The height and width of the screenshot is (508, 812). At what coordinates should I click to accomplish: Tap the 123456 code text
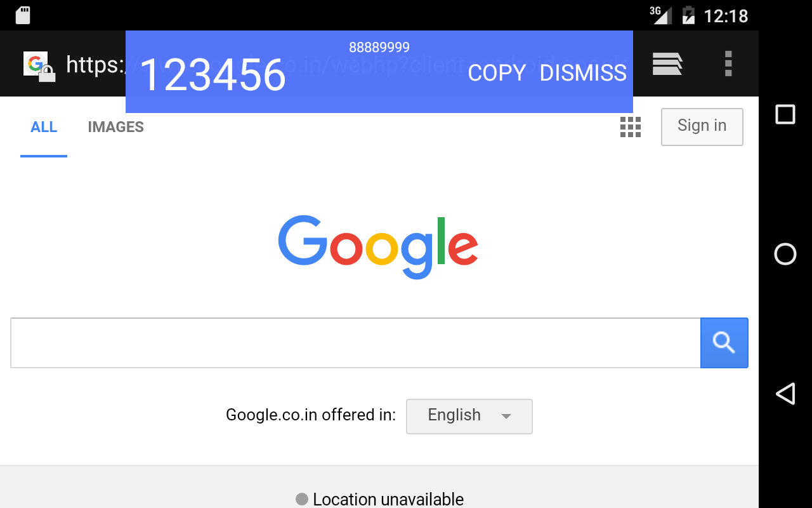tap(213, 75)
